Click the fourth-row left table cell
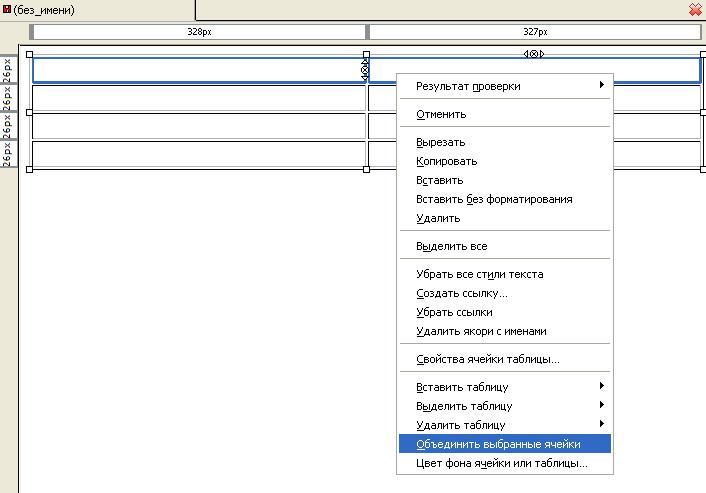706x493 pixels. point(199,154)
